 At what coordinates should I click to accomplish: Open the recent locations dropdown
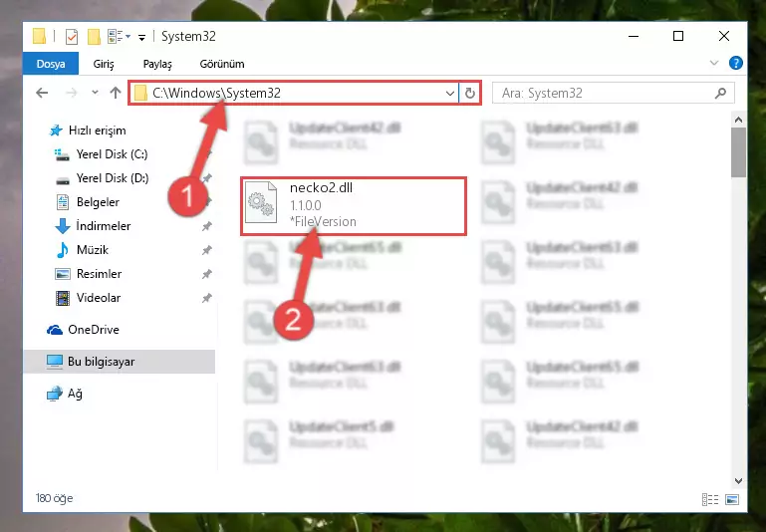click(x=95, y=93)
